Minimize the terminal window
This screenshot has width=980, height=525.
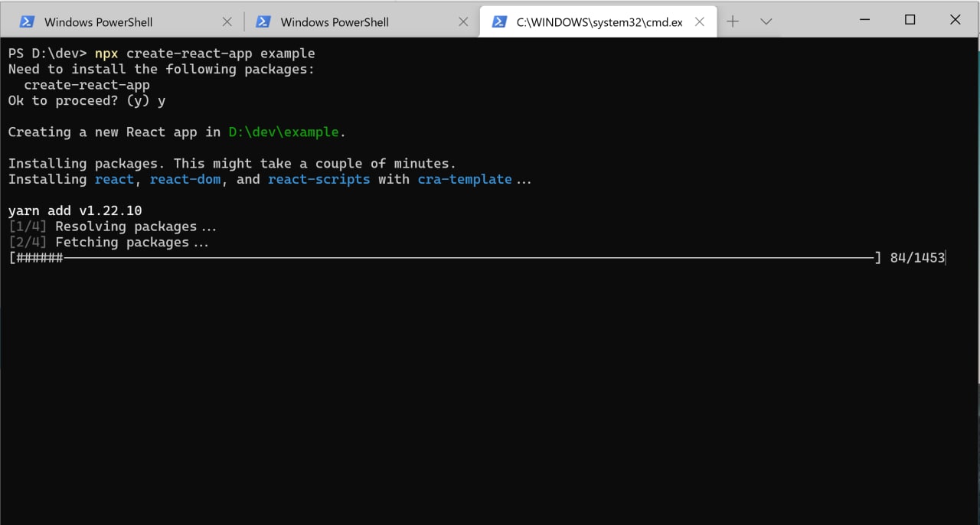click(x=864, y=20)
